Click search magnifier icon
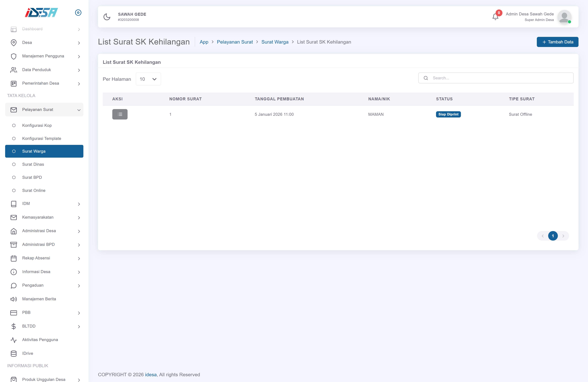The height and width of the screenshot is (382, 588). [x=426, y=78]
